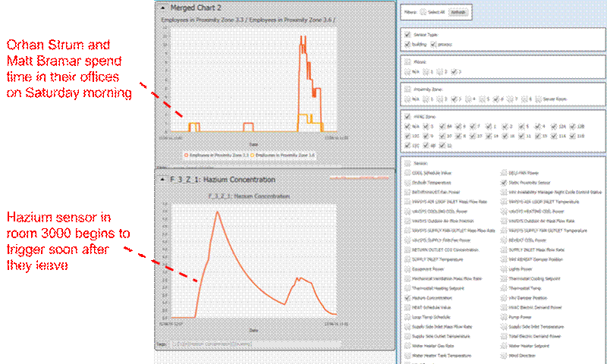
Task: Collapse the Merged Chart 2 panel
Action: point(162,8)
